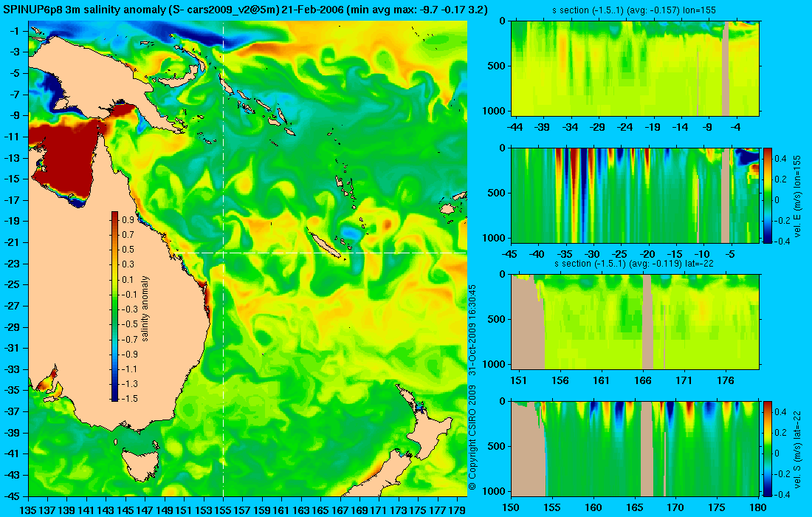The height and width of the screenshot is (517, 812).
Task: Click the 179 longitude tick on main map
Action: tap(456, 510)
